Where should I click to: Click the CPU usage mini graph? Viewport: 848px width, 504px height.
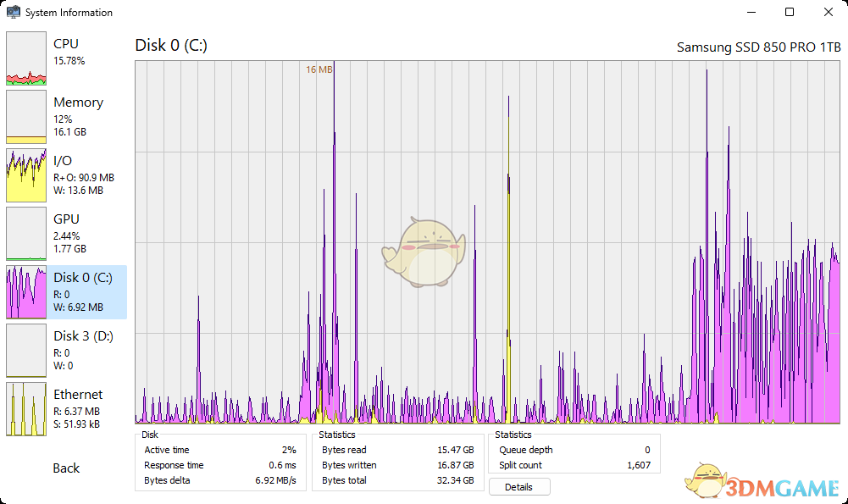click(x=26, y=59)
